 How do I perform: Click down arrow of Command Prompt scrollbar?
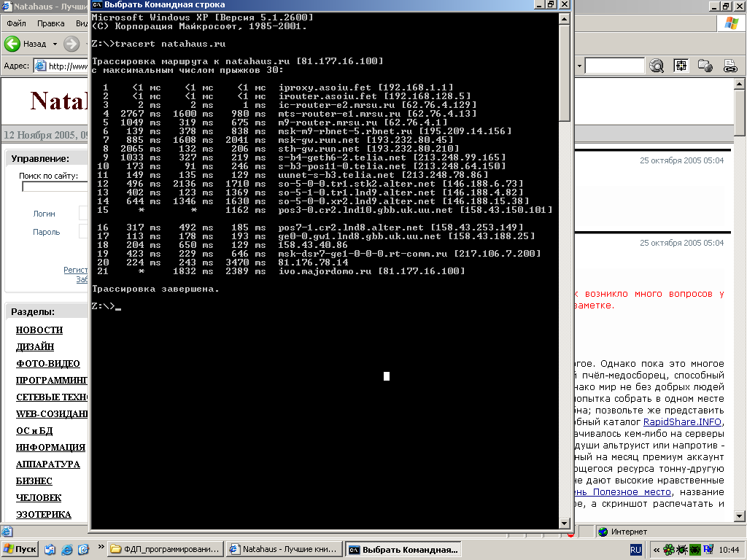pos(564,524)
